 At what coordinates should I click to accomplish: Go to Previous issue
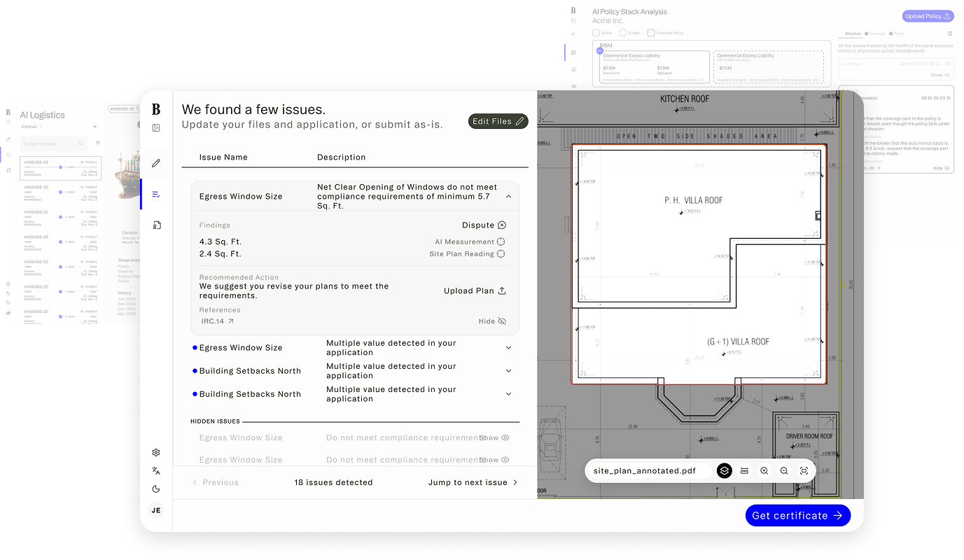pos(216,482)
